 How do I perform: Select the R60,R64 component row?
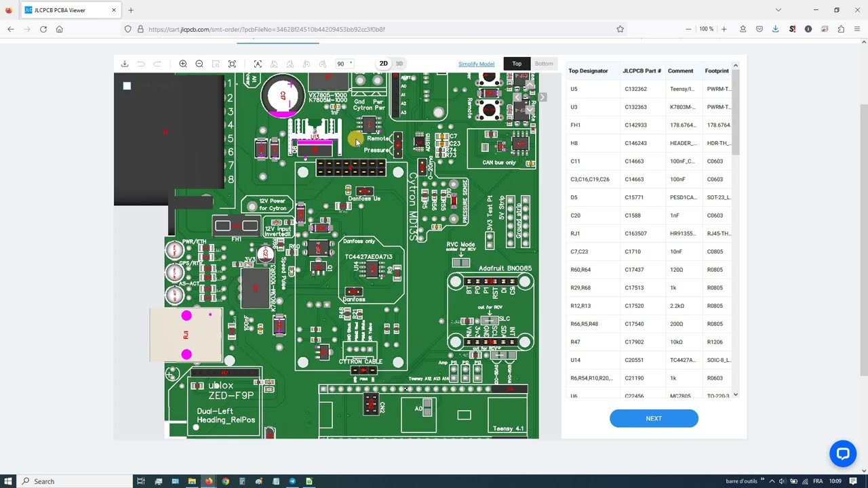coord(650,270)
